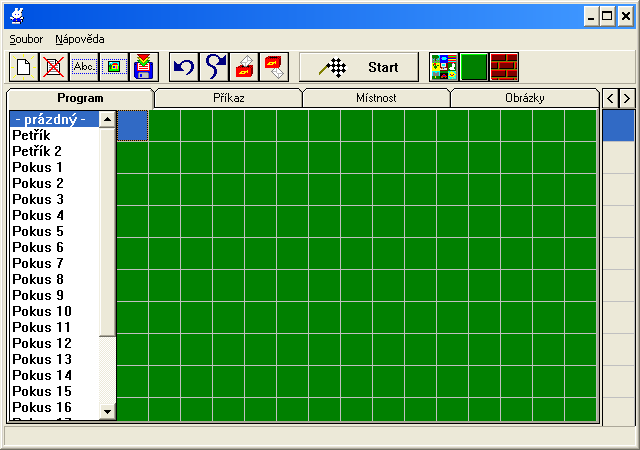Screen dimensions: 640x450
Task: Switch to the Příkaz tab
Action: click(x=228, y=98)
